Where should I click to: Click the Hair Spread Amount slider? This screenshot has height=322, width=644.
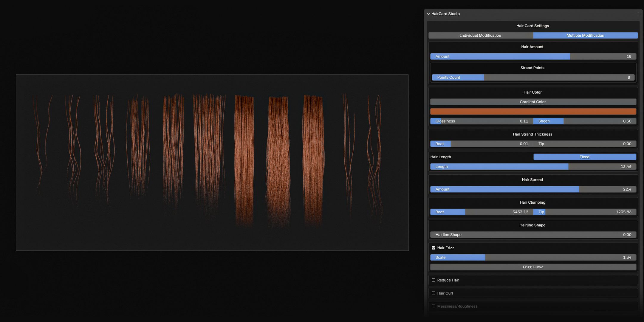point(533,189)
